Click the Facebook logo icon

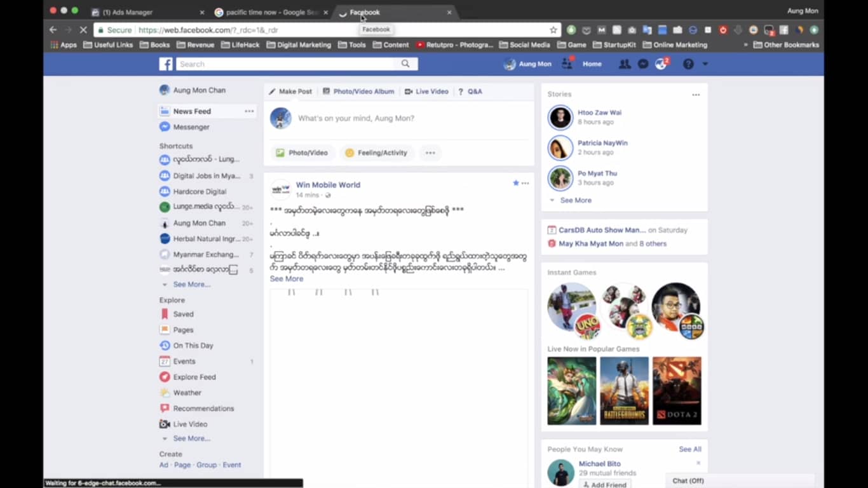[166, 64]
